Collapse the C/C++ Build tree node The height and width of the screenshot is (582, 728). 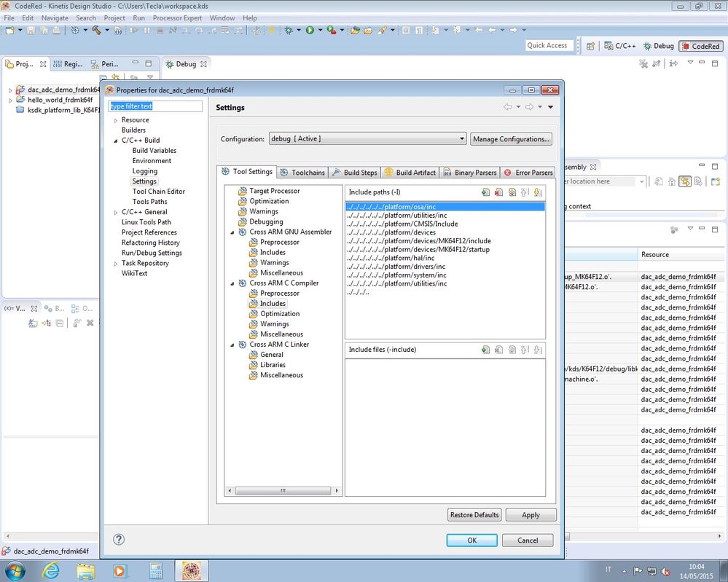(x=116, y=141)
